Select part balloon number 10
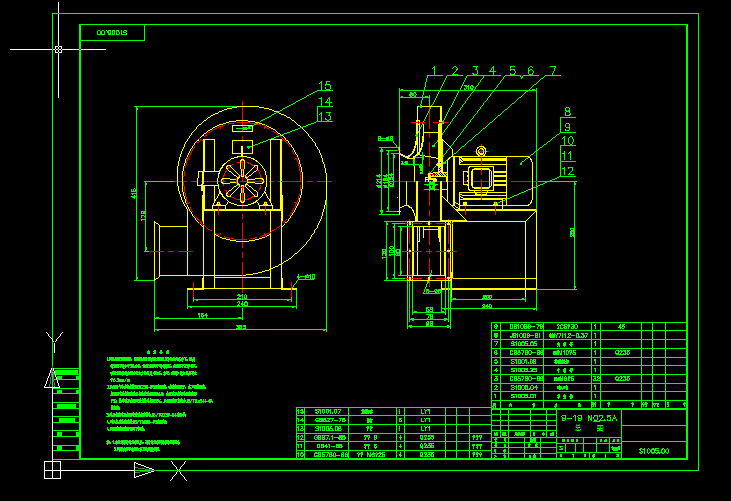Image resolution: width=731 pixels, height=501 pixels. pyautogui.click(x=568, y=141)
